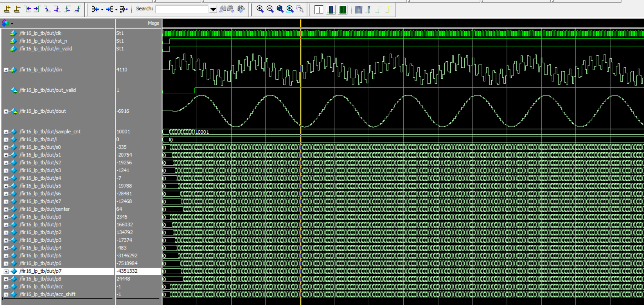Click the grayed grid pattern toolbar icon
Screen dimensions: 644x305
pos(358,10)
